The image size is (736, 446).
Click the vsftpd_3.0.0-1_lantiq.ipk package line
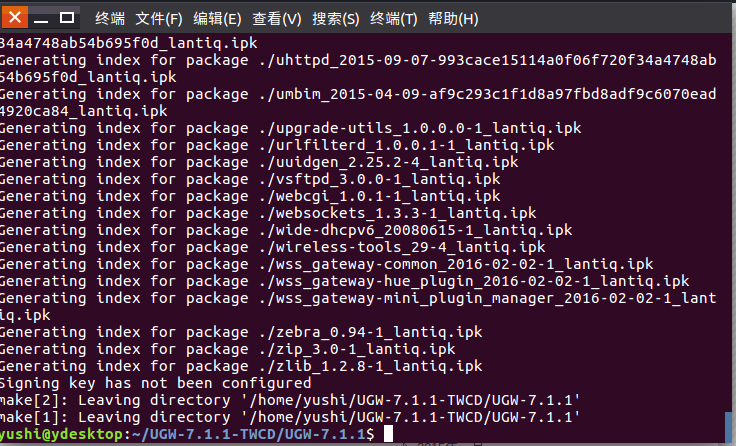tap(250, 179)
